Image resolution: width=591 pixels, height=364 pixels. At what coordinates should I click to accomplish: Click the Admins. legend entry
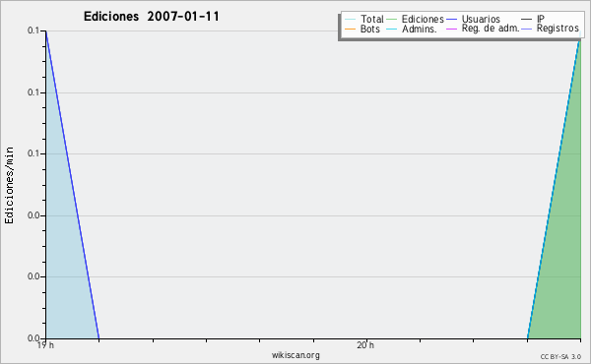tap(412, 29)
